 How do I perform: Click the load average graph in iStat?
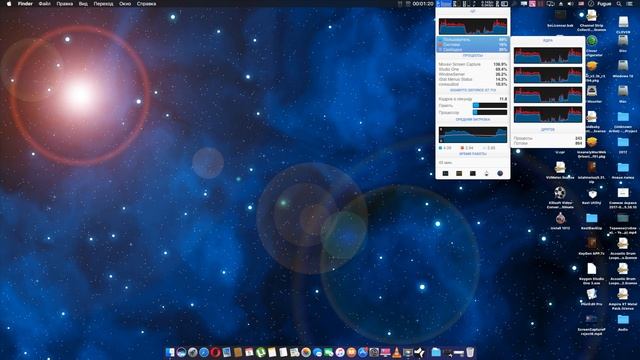473,135
